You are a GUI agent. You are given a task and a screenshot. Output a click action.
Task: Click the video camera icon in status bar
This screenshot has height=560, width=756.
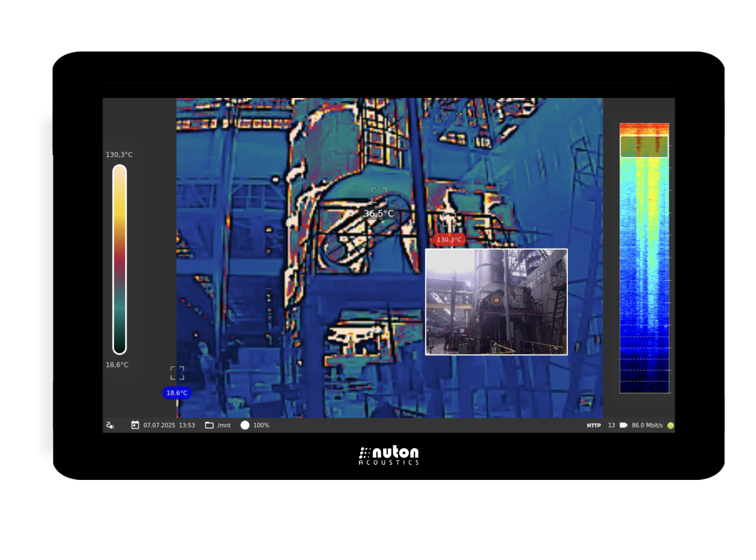pos(623,425)
